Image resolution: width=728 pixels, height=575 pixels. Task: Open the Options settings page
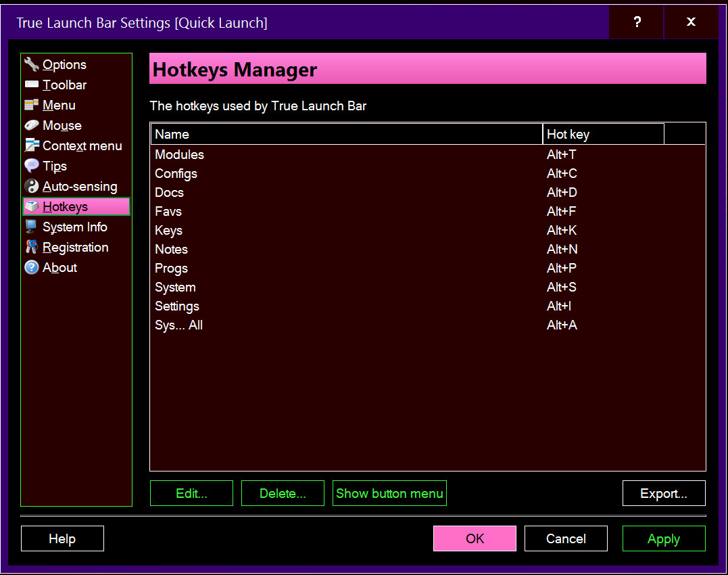point(64,64)
